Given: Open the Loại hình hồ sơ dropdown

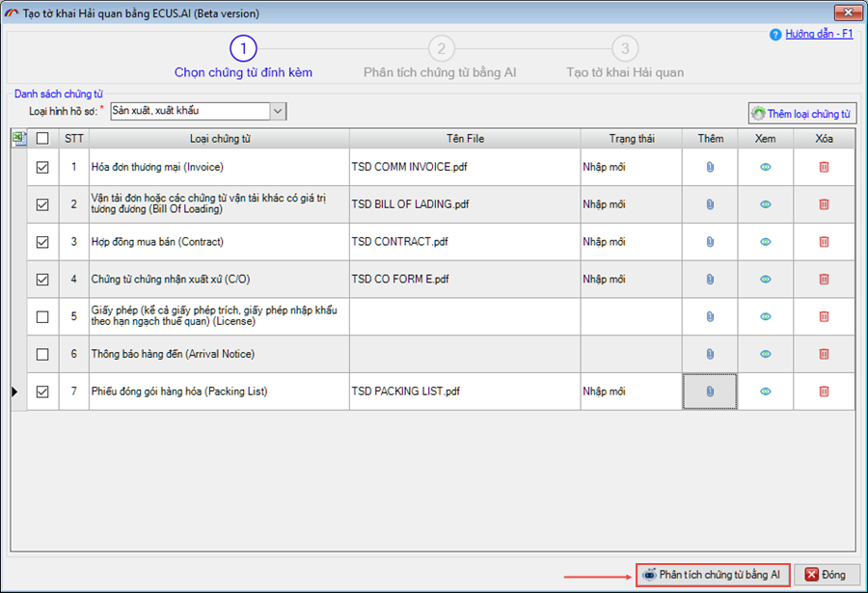Looking at the screenshot, I should [278, 112].
